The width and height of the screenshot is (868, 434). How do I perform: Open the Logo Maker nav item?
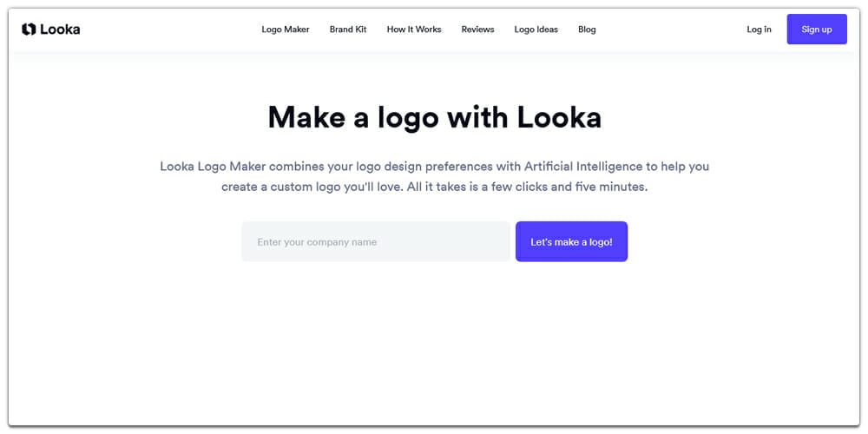click(286, 30)
